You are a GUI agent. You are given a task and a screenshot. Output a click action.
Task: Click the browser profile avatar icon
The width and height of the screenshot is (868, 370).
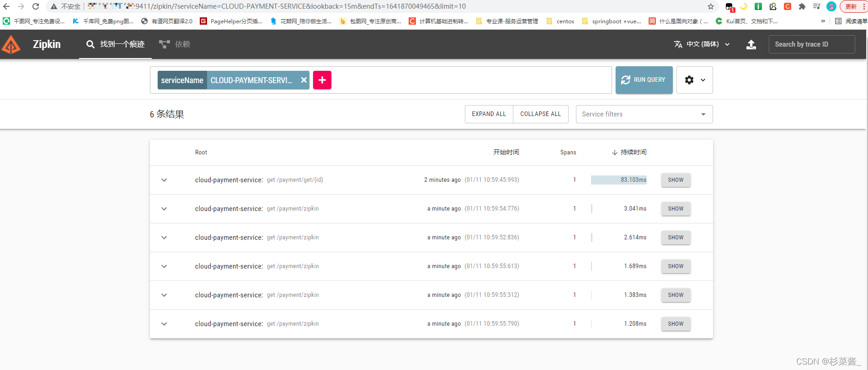click(831, 6)
